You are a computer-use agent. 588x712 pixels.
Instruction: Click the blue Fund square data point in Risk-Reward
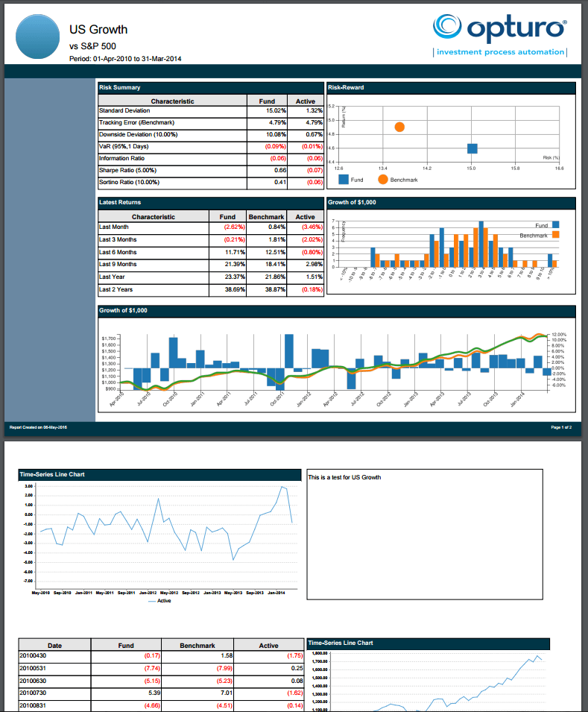(472, 148)
